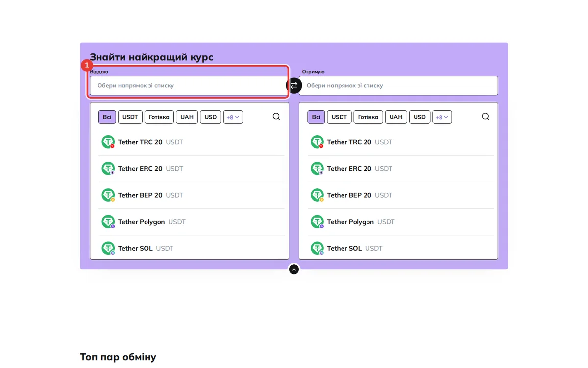Click Tether Polygon coin icon in Отримую list
This screenshot has width=588, height=368.
click(317, 222)
